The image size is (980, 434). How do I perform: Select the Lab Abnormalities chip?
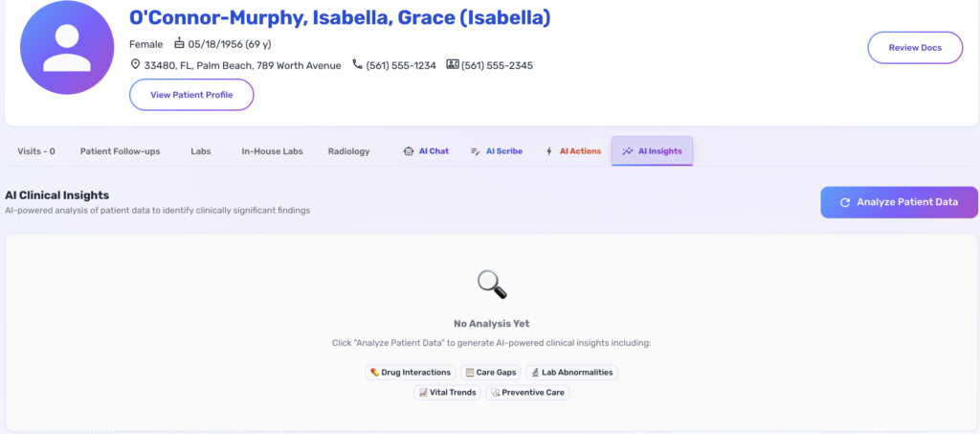point(570,372)
